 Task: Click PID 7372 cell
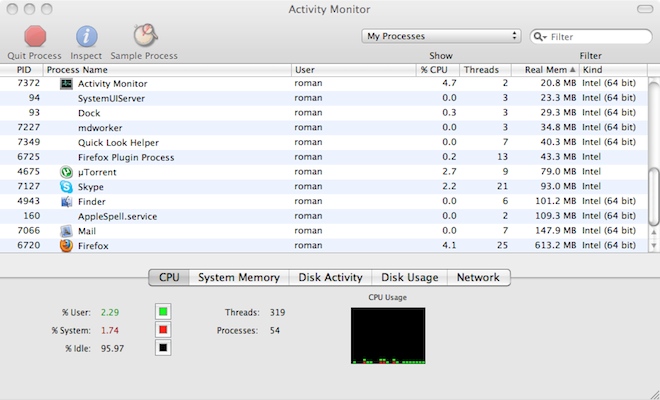tap(29, 83)
